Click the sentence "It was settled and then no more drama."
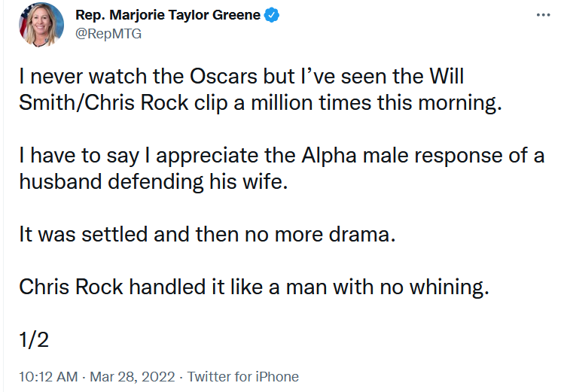Screen dimensions: 564x392 pos(206,235)
